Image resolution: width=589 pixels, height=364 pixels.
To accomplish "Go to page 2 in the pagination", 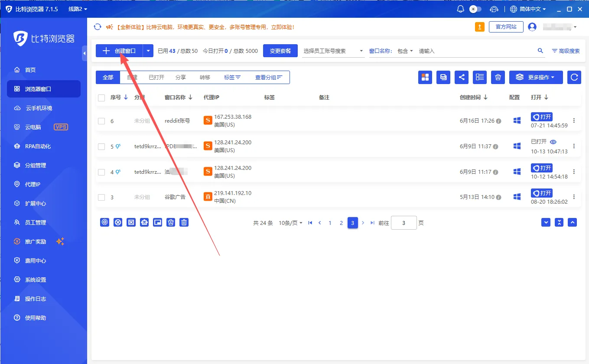I will pos(341,223).
